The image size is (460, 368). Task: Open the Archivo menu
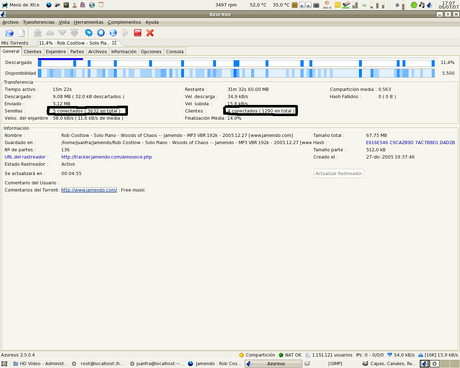(x=10, y=22)
